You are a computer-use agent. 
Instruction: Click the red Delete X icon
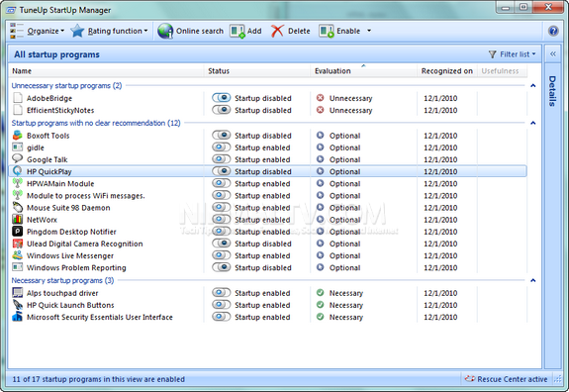pyautogui.click(x=277, y=31)
